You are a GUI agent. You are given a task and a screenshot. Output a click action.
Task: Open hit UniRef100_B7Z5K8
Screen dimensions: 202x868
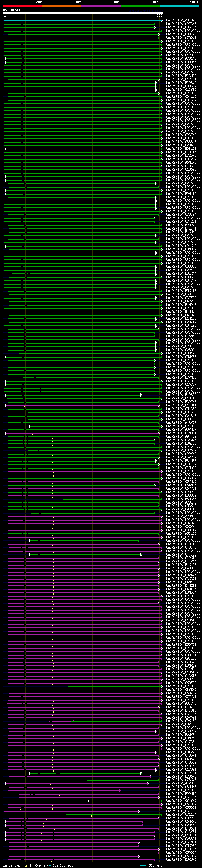pos(181,156)
